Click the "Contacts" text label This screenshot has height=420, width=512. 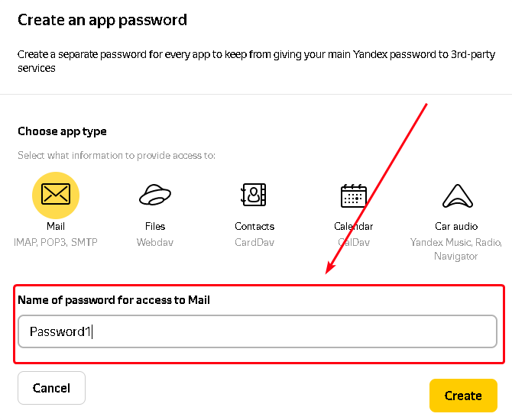tap(254, 226)
